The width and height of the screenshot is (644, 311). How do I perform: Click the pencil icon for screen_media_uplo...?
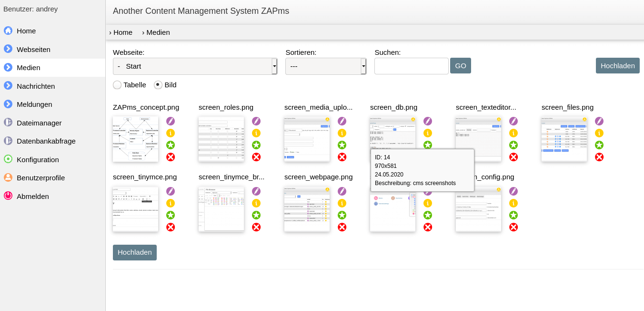tap(342, 121)
